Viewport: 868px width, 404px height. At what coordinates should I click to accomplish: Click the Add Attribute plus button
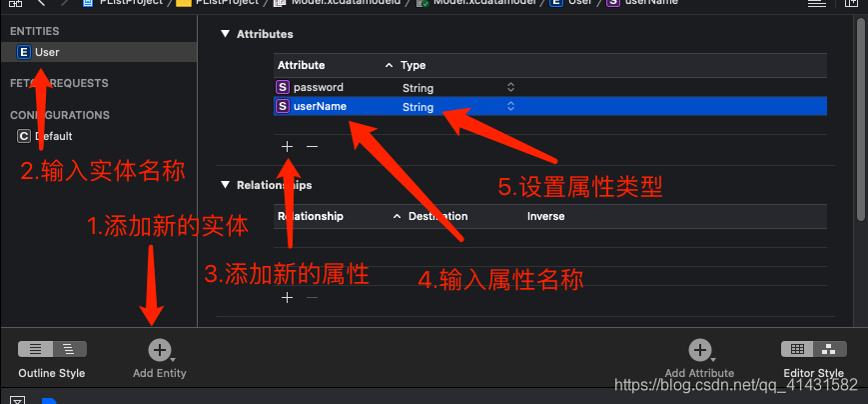pos(699,350)
